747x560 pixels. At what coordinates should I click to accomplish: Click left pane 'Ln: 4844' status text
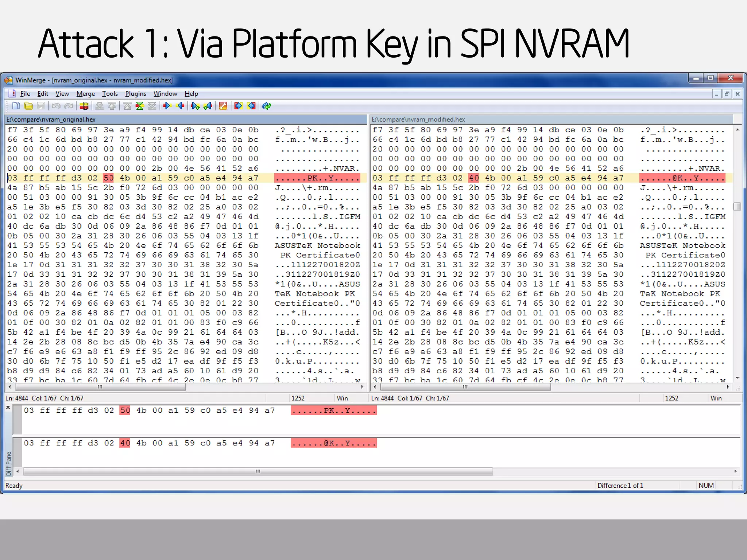point(17,398)
